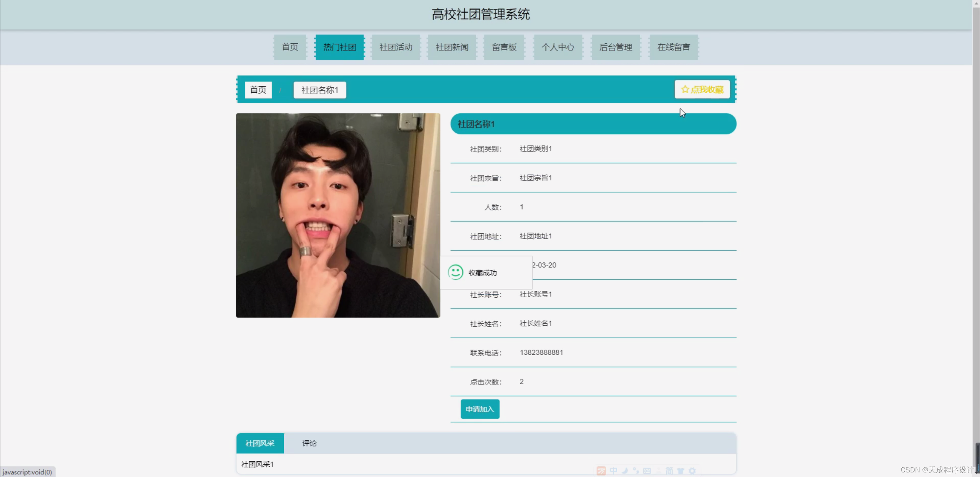Click the club photo thumbnail

[338, 215]
